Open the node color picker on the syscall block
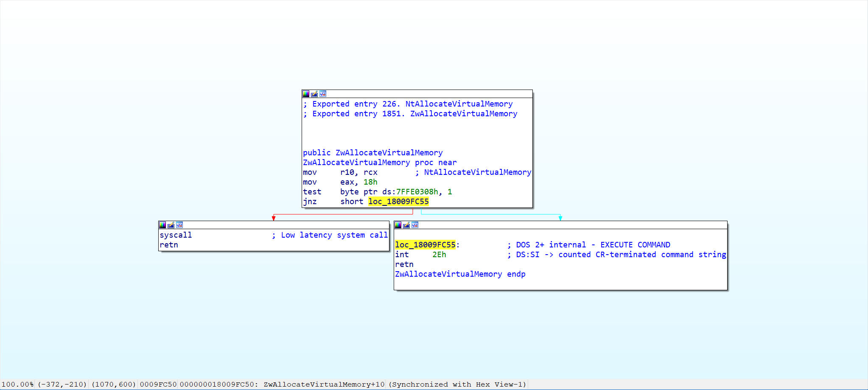Viewport: 868px width, 390px height. coord(162,225)
